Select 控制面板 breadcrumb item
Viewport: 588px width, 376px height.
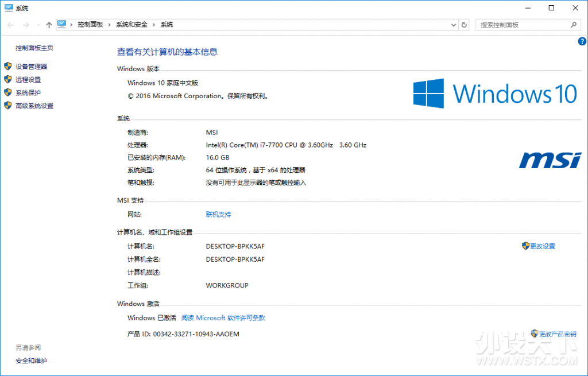tap(90, 25)
